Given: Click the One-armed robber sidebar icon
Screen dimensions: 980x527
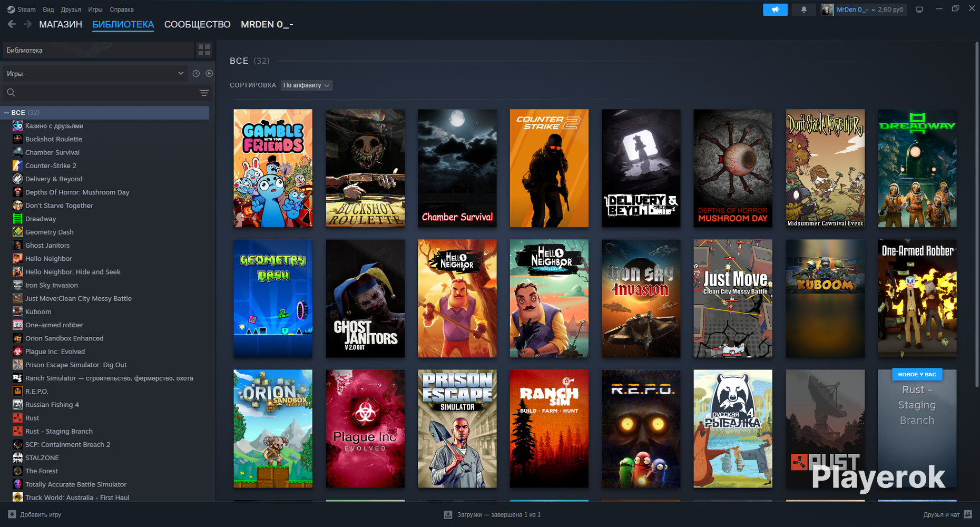Looking at the screenshot, I should pos(17,325).
